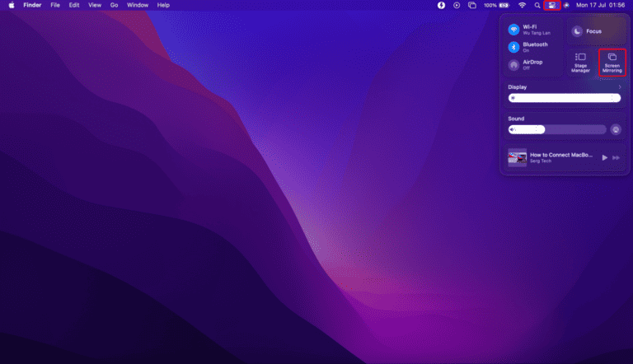Screen dimensions: 633x364
Task: Click the Stage Manager tile
Action: click(x=580, y=62)
